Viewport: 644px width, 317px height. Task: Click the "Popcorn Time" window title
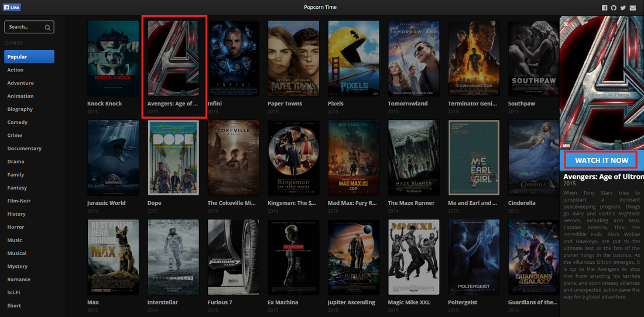(320, 8)
